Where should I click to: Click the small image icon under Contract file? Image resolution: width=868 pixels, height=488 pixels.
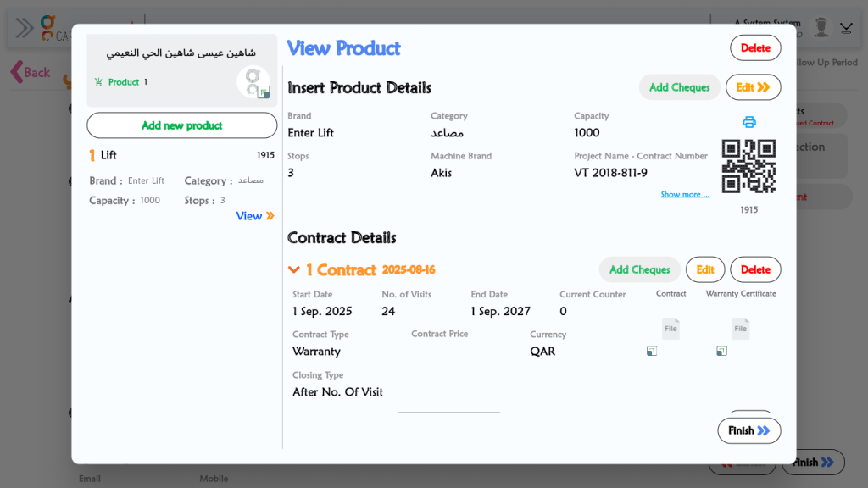pos(651,351)
